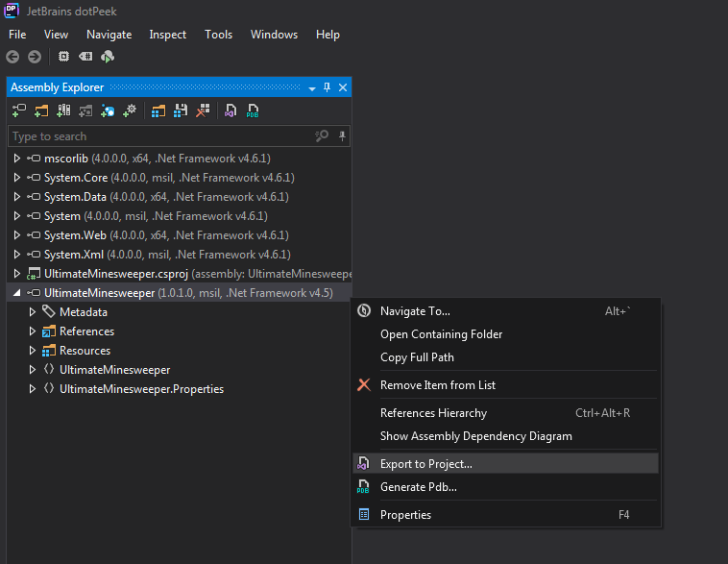Open the View menu
Image resolution: width=728 pixels, height=564 pixels.
(x=56, y=35)
